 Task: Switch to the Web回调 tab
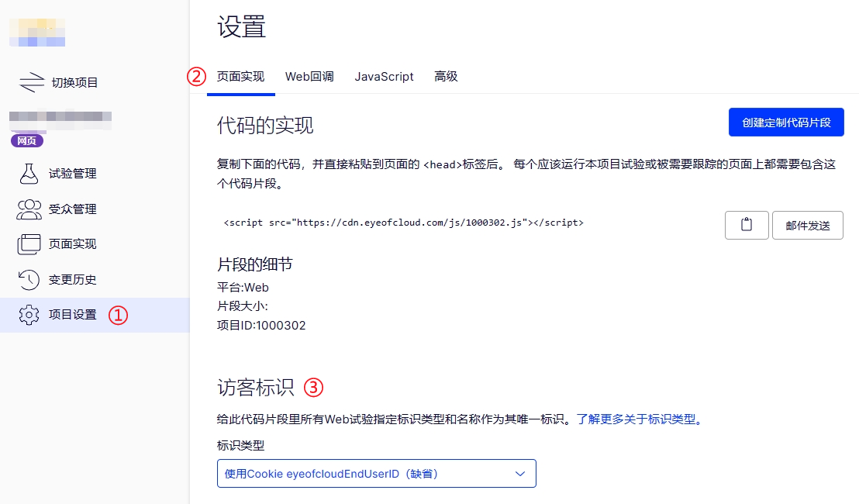tap(309, 77)
